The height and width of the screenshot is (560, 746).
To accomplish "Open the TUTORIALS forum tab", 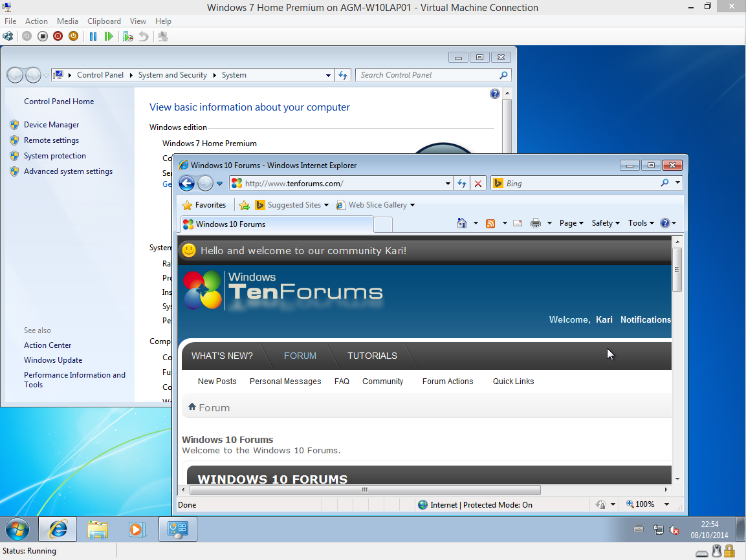I will pos(372,356).
